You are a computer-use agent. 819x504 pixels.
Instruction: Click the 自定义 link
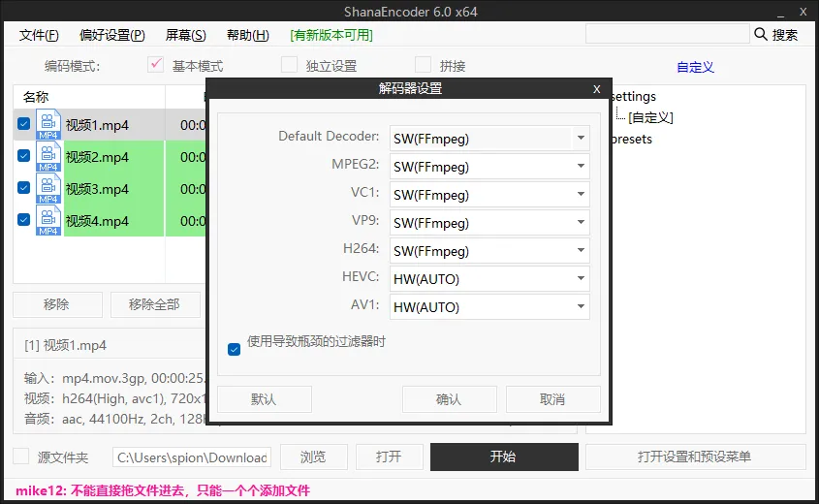(695, 67)
